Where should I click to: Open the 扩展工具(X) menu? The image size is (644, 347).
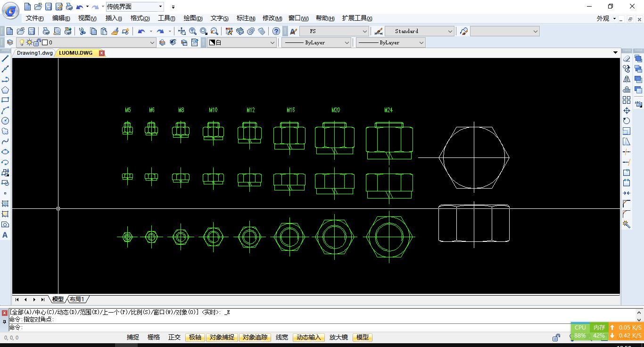coord(357,18)
